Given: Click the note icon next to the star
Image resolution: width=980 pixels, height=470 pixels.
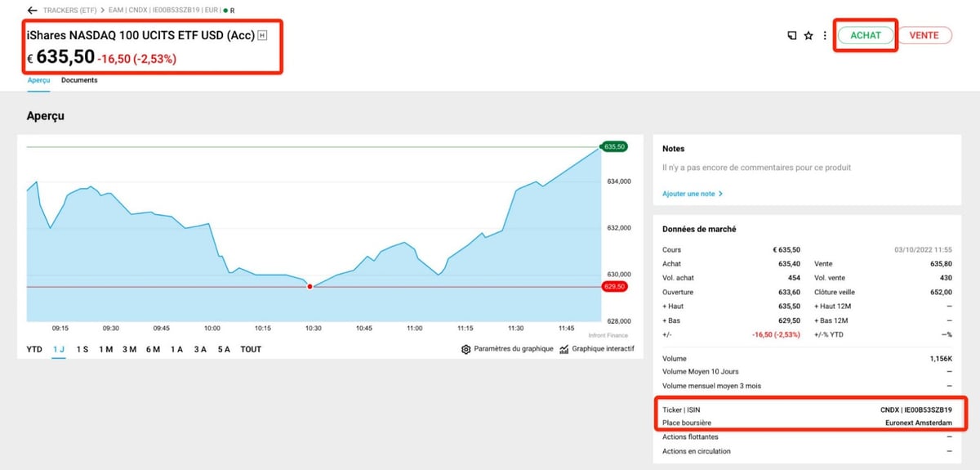Looking at the screenshot, I should (791, 36).
